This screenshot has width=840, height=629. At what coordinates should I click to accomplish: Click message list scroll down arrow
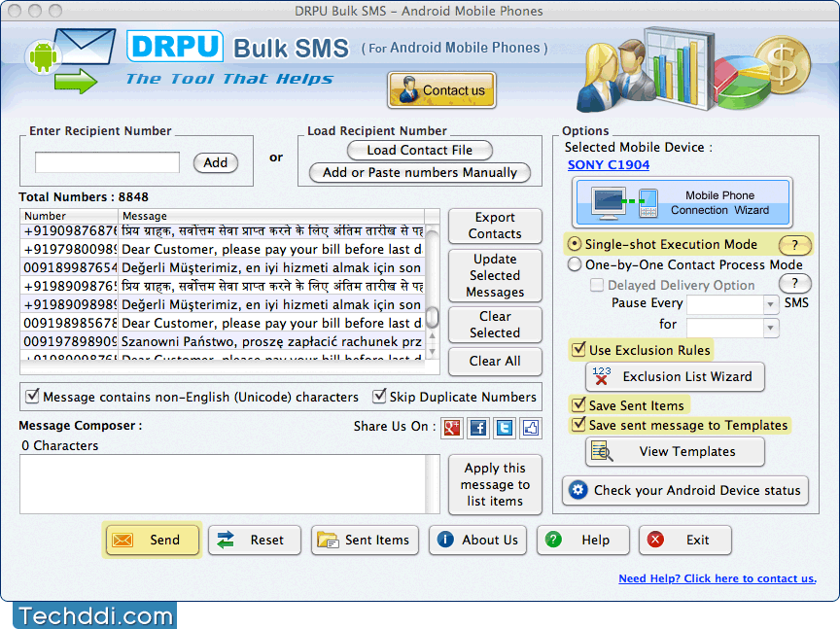click(432, 352)
